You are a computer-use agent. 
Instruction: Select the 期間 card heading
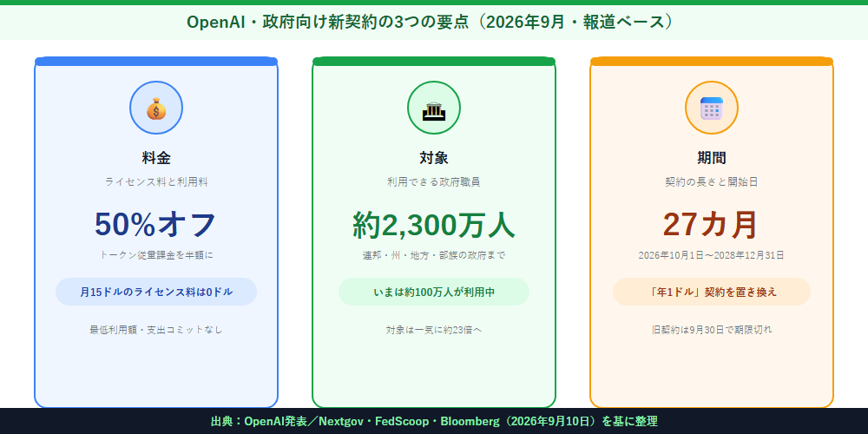[712, 158]
